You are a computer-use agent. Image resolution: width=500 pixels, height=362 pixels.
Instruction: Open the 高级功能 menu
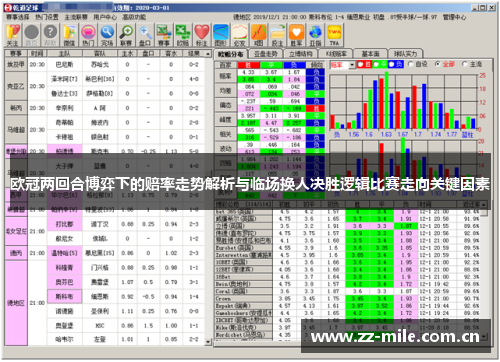point(134,17)
